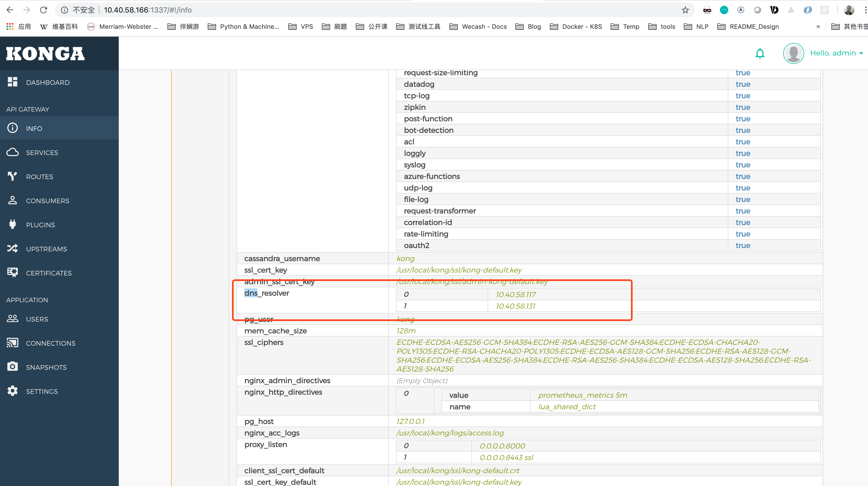Screen dimensions: 868x486
Task: Click the pg_host value 127.0.0.1
Action: pos(410,421)
